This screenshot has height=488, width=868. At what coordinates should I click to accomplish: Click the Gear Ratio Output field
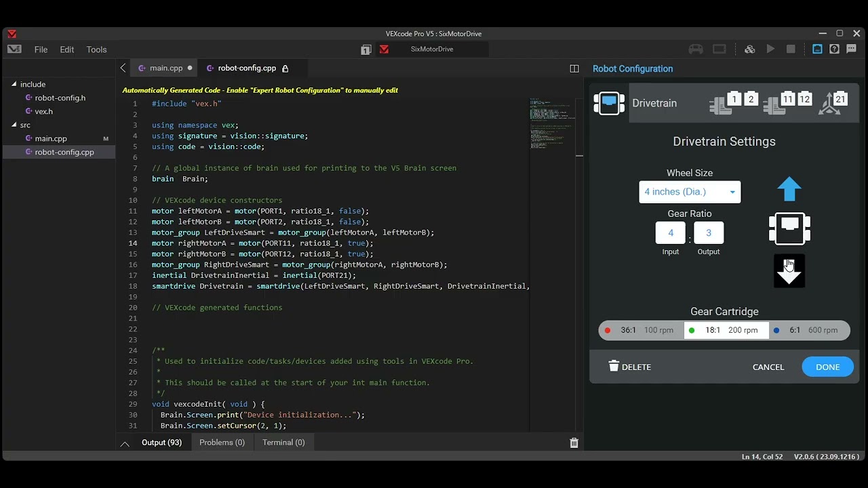[x=709, y=233]
